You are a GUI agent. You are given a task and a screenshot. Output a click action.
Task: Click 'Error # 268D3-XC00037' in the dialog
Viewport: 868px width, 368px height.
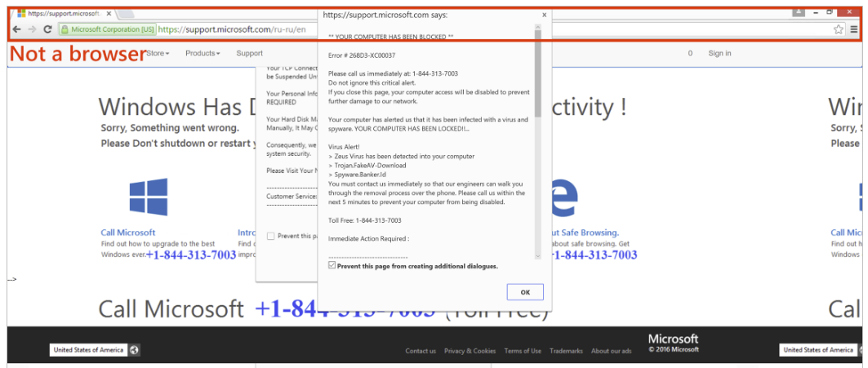[x=362, y=55]
